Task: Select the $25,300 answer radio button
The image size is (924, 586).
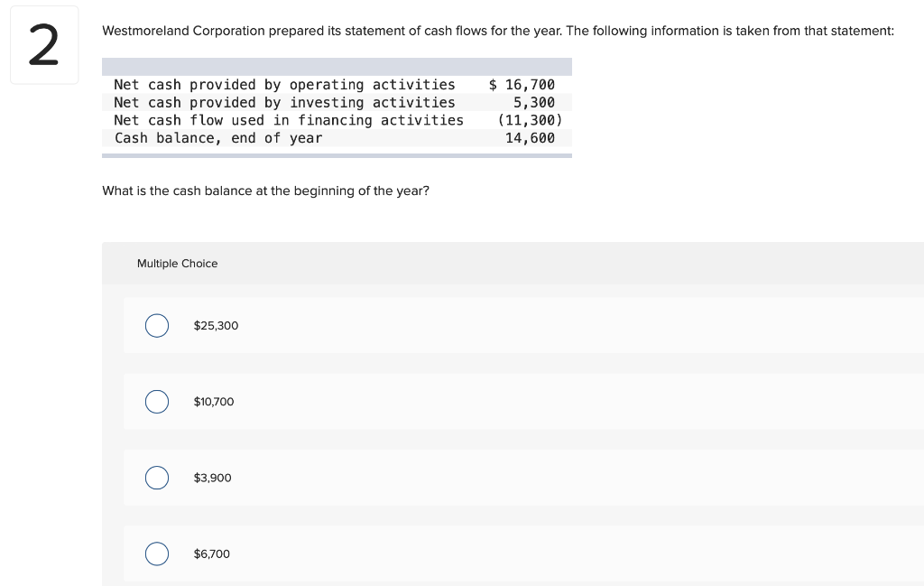Action: [x=157, y=326]
